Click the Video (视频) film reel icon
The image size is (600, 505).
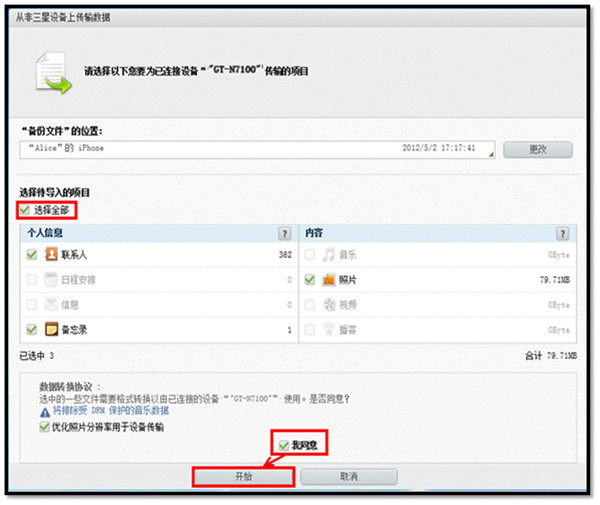tap(329, 305)
